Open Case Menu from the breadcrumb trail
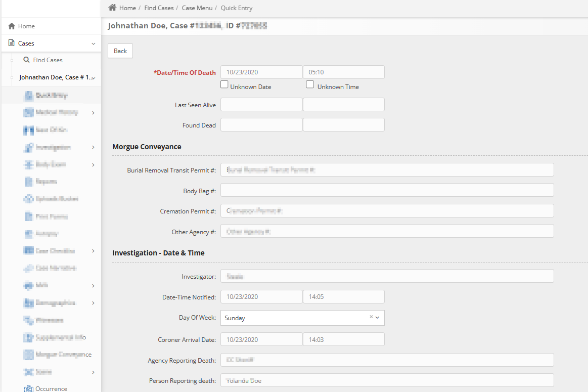 click(x=197, y=8)
